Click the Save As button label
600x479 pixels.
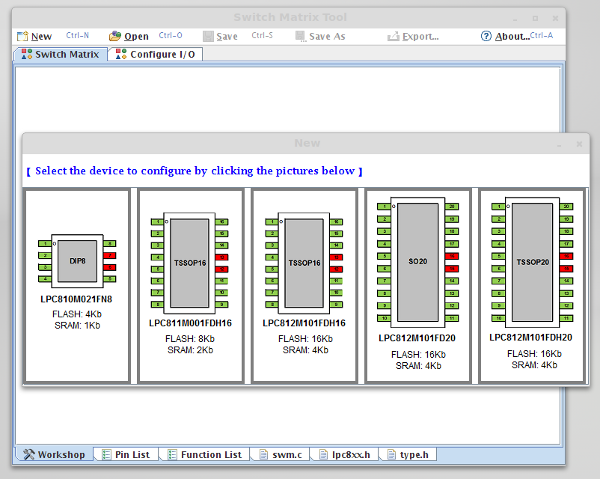[x=327, y=36]
